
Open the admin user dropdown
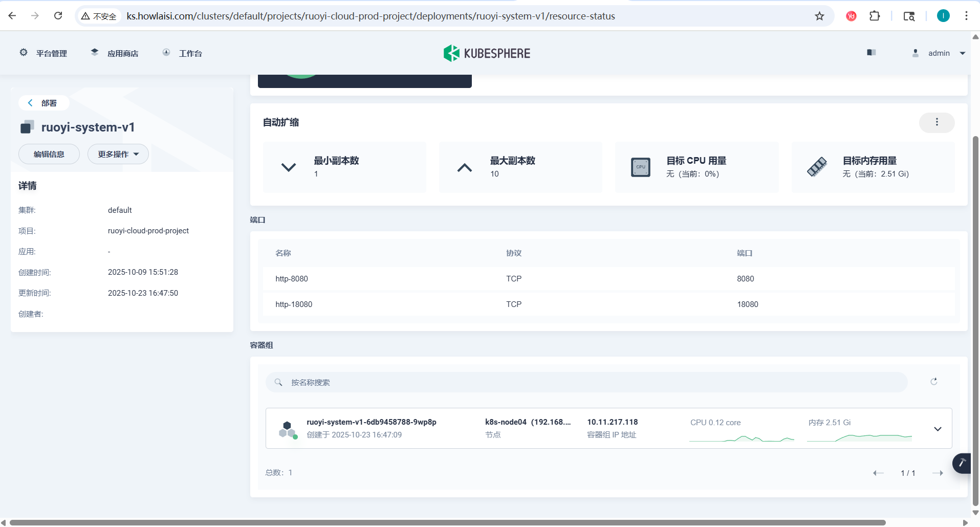(940, 53)
